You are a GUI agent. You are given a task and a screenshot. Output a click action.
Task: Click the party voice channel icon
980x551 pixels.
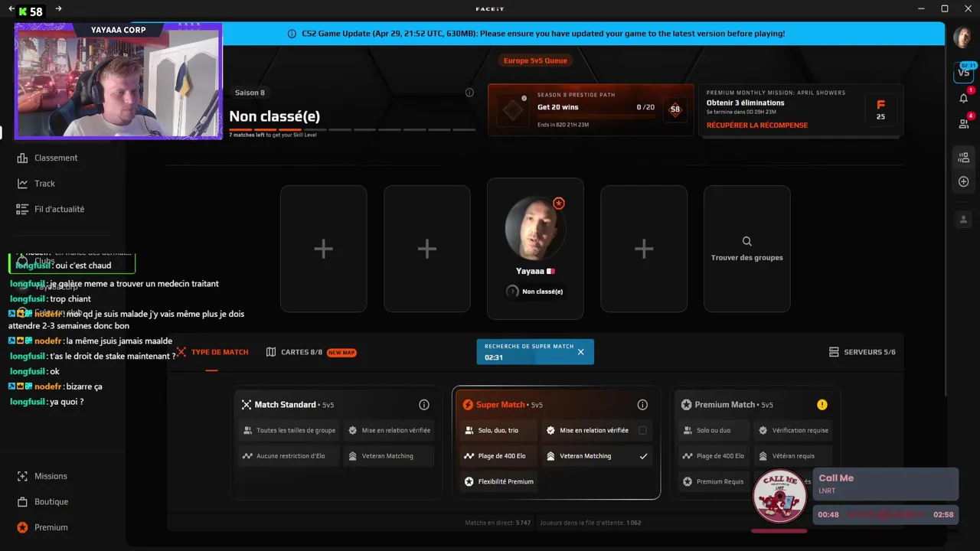[x=964, y=158]
